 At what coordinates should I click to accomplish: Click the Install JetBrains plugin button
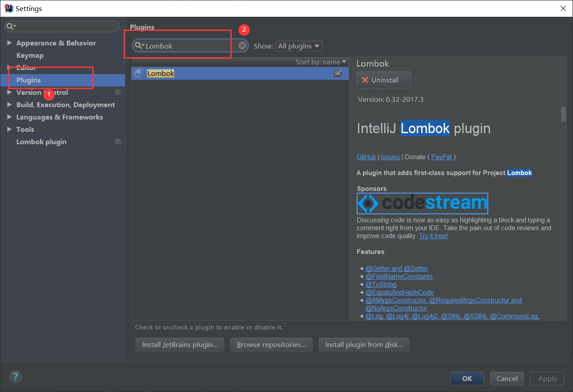point(180,344)
